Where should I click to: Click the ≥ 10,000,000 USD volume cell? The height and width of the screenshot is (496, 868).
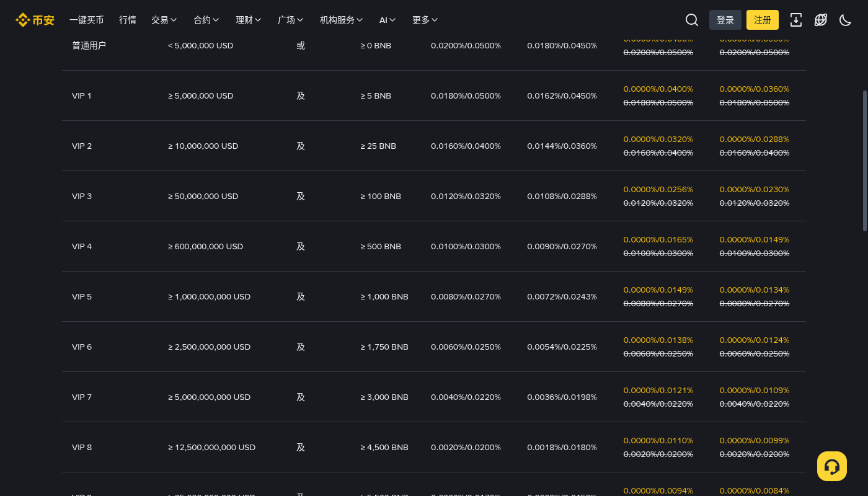point(203,146)
